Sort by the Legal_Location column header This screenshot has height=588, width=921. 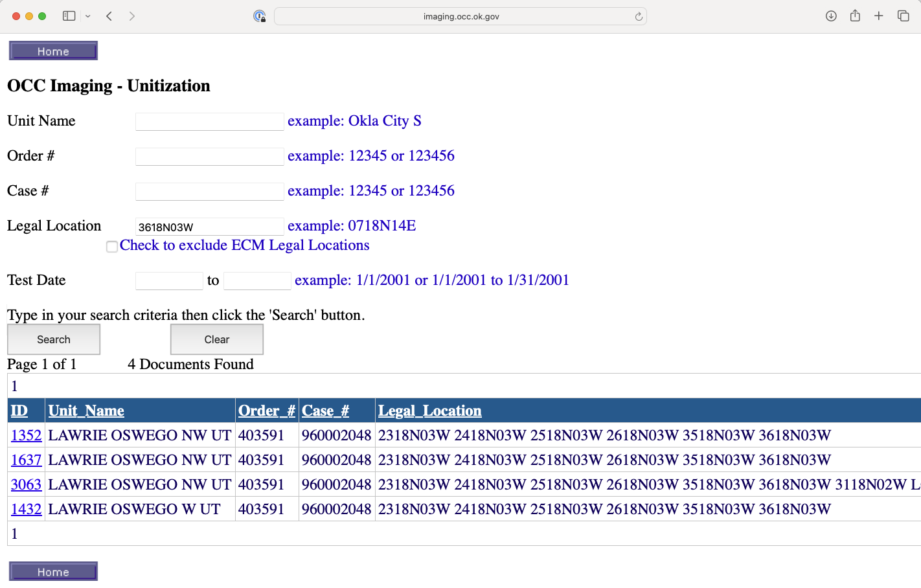(x=430, y=411)
